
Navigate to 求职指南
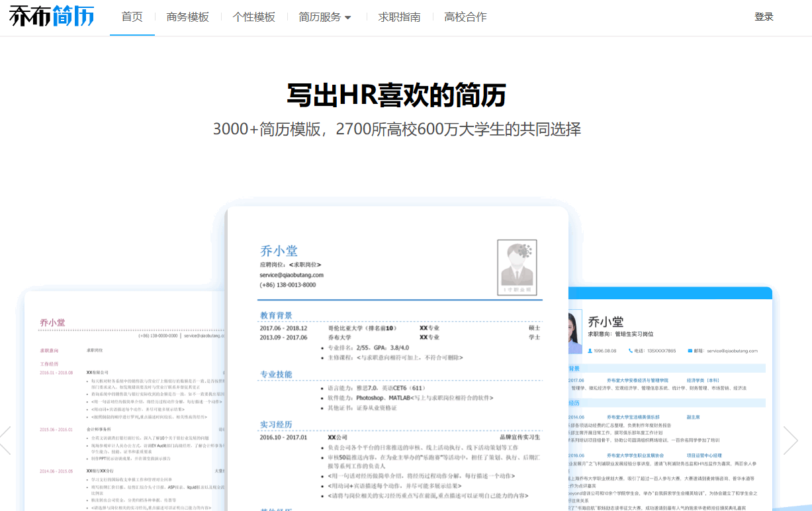pos(399,17)
